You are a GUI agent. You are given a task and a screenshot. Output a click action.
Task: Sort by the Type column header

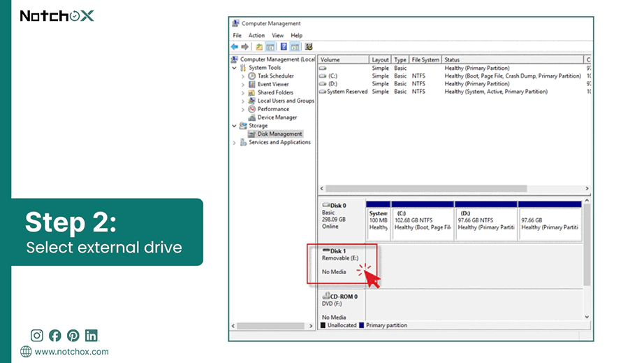[x=400, y=59]
